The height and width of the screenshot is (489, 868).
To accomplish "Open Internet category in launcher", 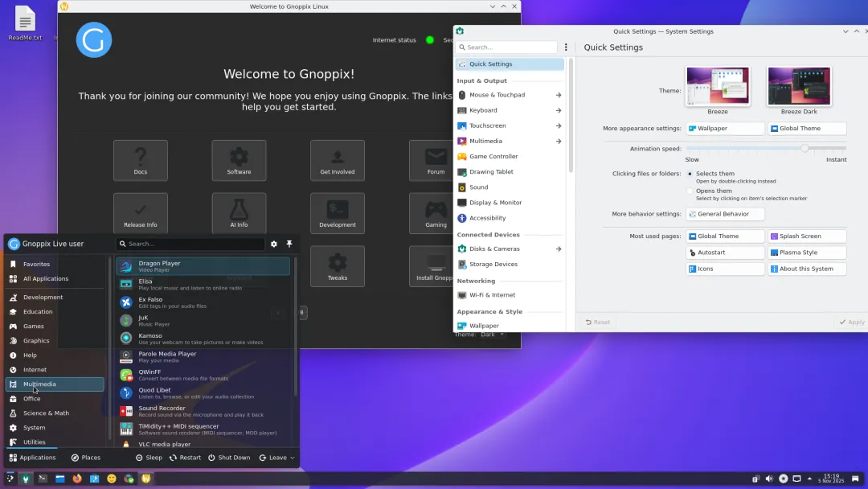I will tap(55, 369).
